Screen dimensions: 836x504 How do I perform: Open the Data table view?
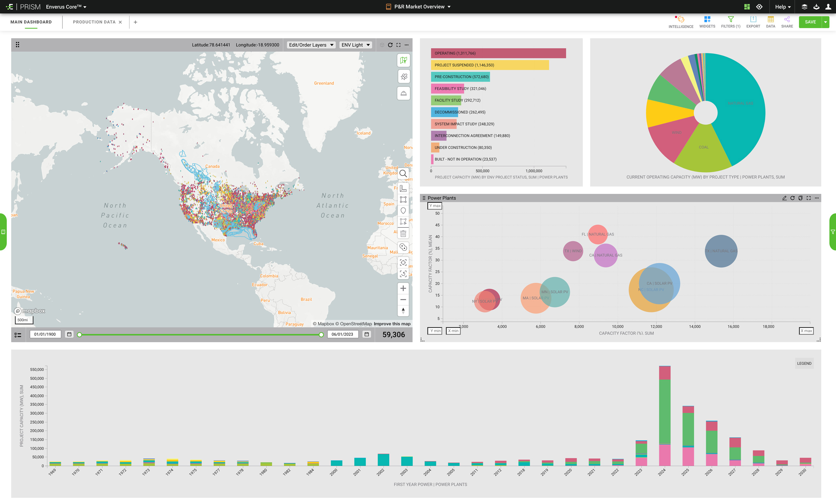(770, 22)
